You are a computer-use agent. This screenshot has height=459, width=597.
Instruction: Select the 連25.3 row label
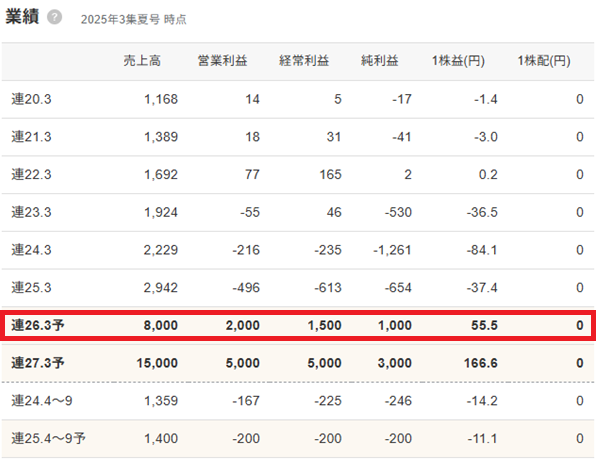point(31,287)
